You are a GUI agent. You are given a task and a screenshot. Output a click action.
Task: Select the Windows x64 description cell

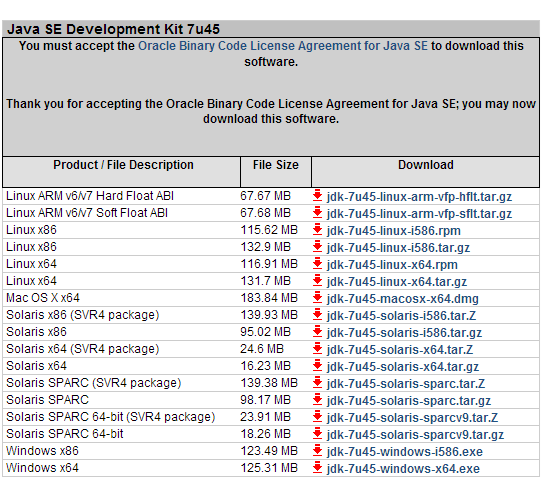point(42,468)
